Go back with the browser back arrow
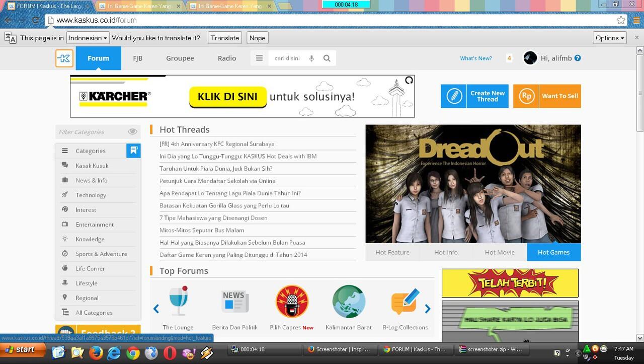The height and width of the screenshot is (364, 644). pos(7,21)
